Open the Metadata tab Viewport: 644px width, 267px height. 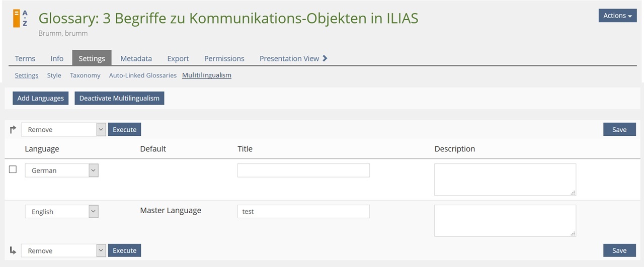click(x=136, y=58)
